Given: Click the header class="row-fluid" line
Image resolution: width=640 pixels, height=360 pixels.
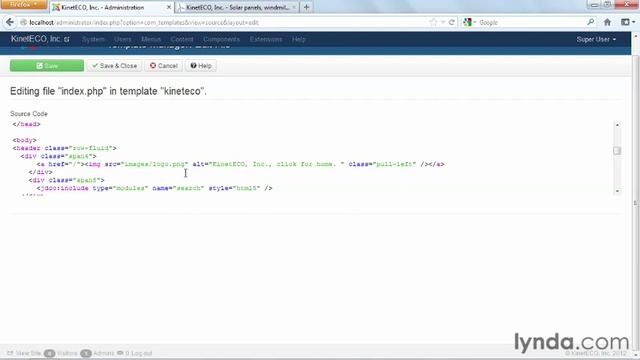Looking at the screenshot, I should tap(64, 148).
